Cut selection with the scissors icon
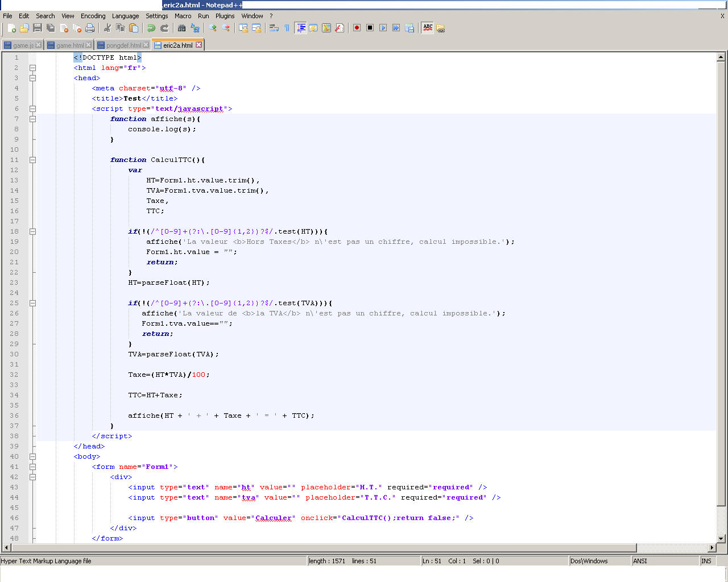This screenshot has height=582, width=728. tap(107, 28)
